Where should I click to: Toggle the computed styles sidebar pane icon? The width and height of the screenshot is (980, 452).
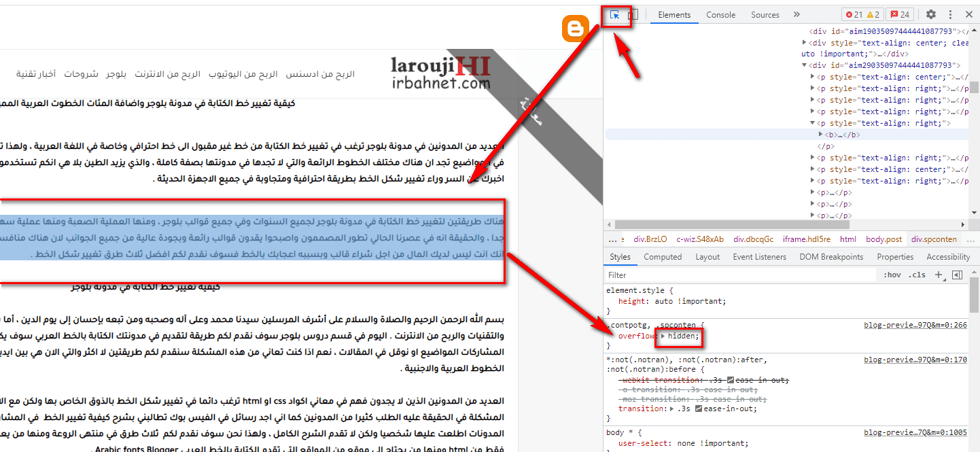pos(958,275)
